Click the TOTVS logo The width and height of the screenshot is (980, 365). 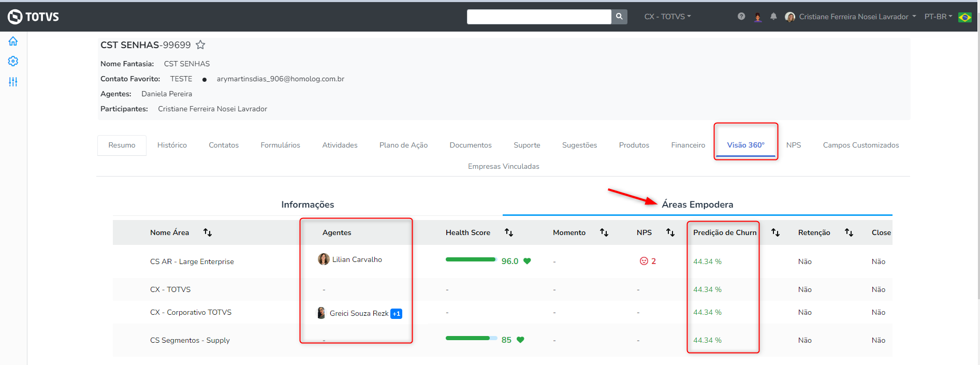33,17
